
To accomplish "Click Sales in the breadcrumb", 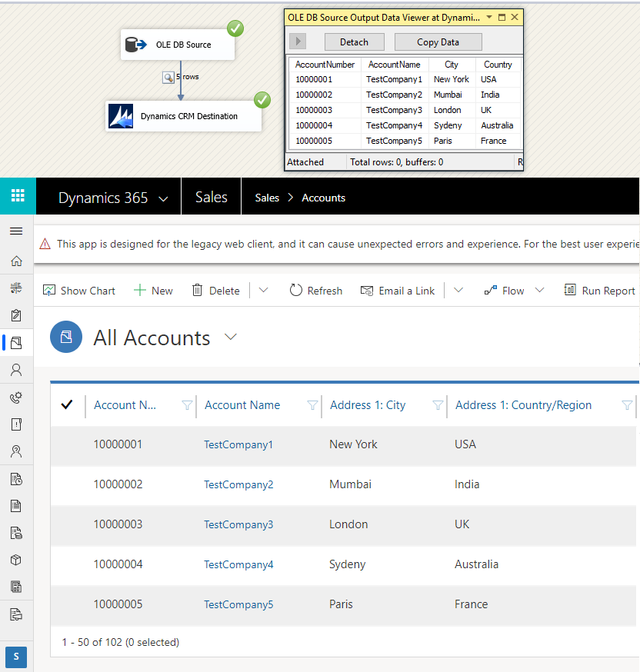I will click(267, 198).
